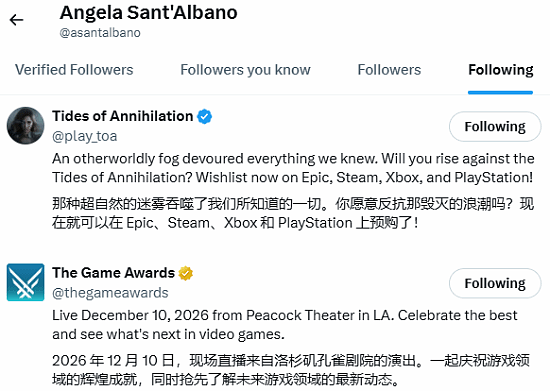550x391 pixels.
Task: Unfollow Tides of Annihilation via Following button
Action: [495, 127]
